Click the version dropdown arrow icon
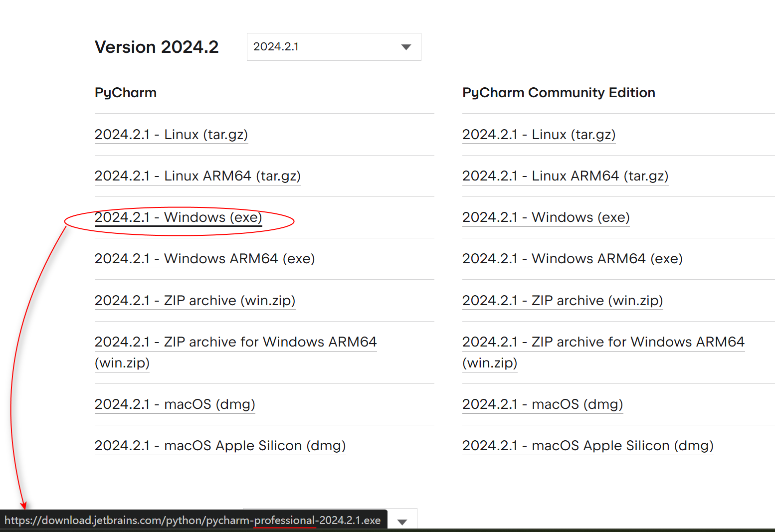This screenshot has height=532, width=775. click(406, 47)
